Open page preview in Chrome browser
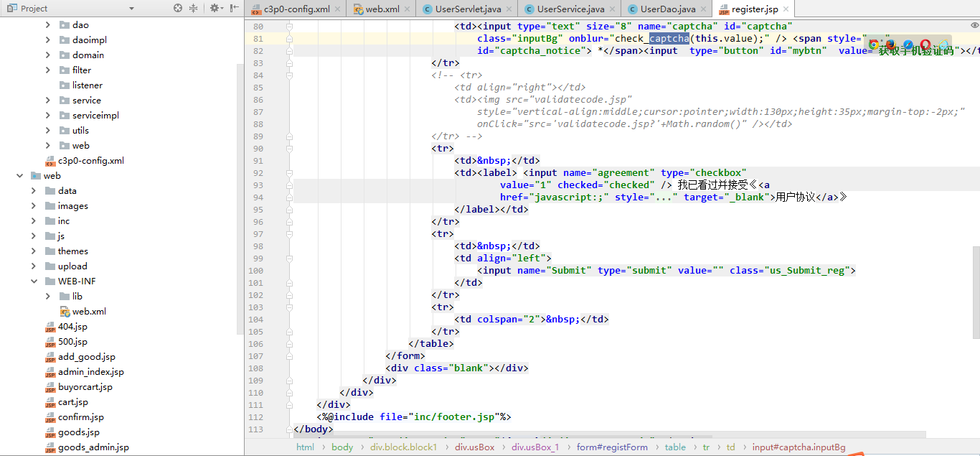The width and height of the screenshot is (980, 456). tap(874, 45)
